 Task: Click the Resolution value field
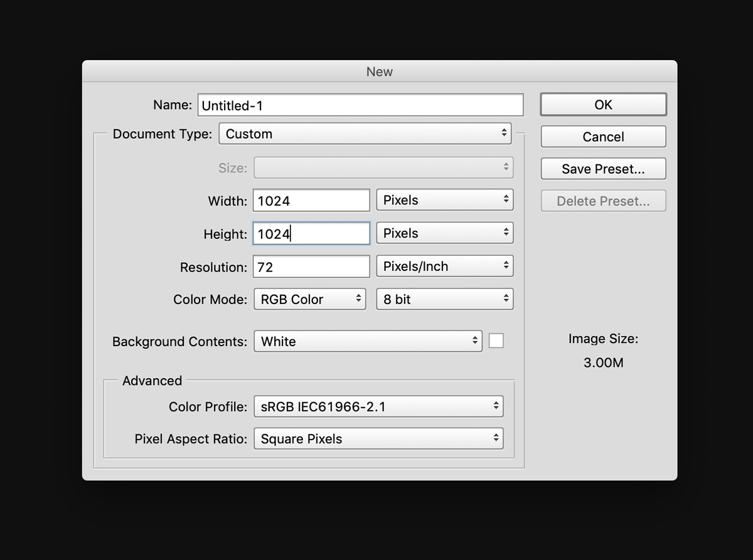(311, 267)
